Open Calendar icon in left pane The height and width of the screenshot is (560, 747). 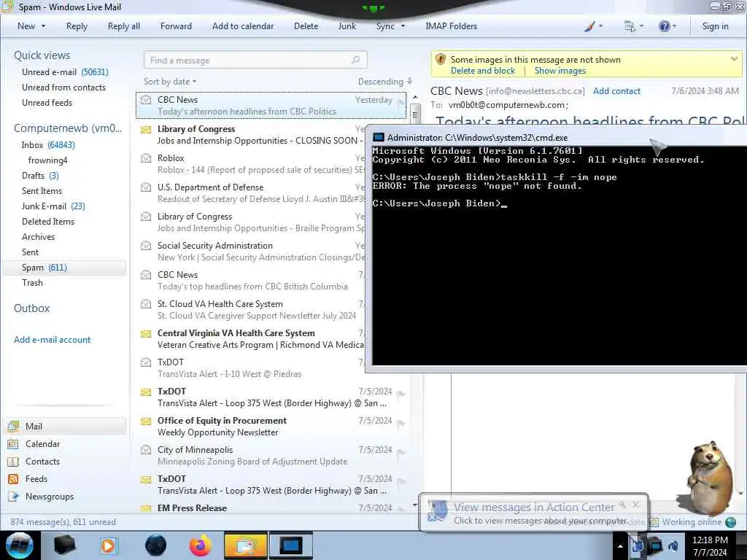pyautogui.click(x=13, y=444)
